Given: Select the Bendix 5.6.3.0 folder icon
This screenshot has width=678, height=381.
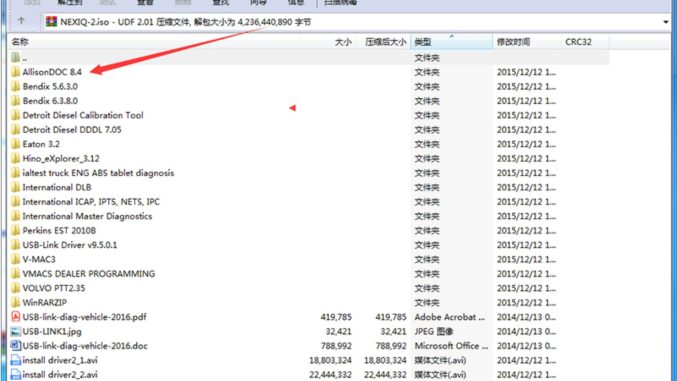Looking at the screenshot, I should coord(16,86).
